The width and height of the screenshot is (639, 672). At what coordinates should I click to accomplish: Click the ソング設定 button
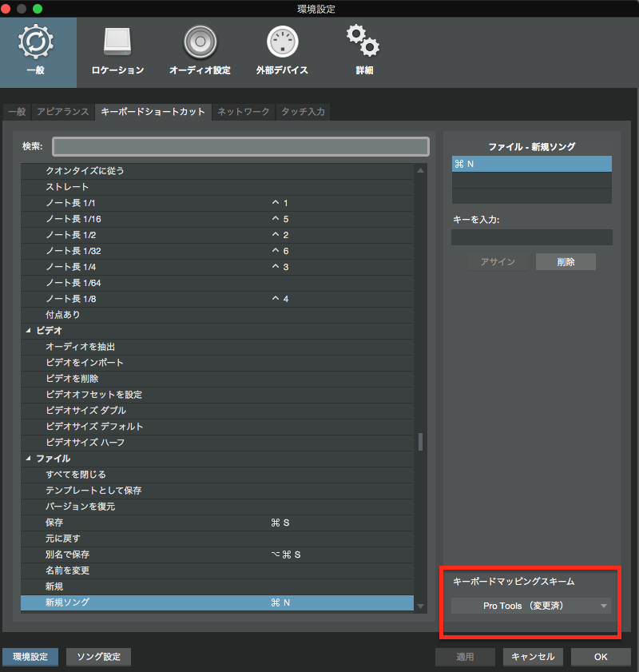pos(98,657)
